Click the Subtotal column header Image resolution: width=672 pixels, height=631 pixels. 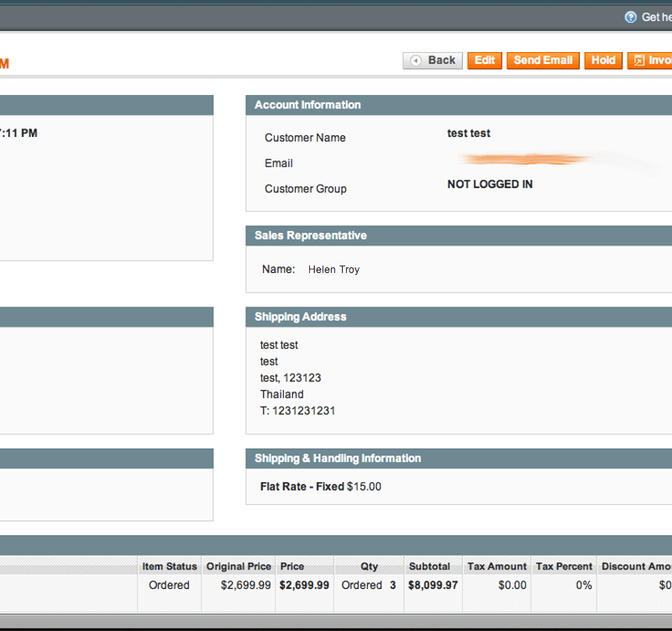click(x=429, y=566)
